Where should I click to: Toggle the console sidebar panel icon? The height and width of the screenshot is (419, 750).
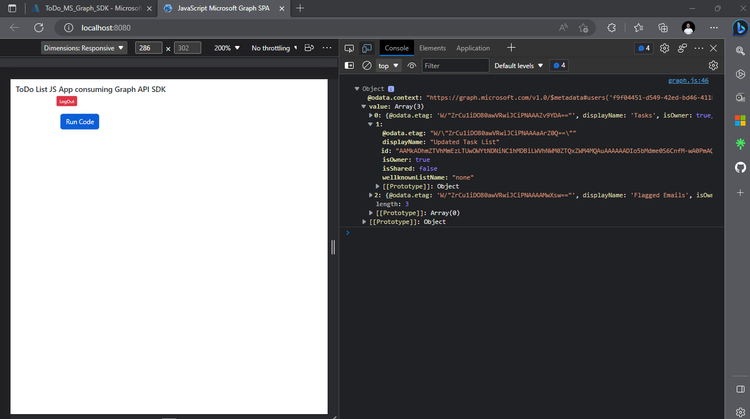click(349, 66)
